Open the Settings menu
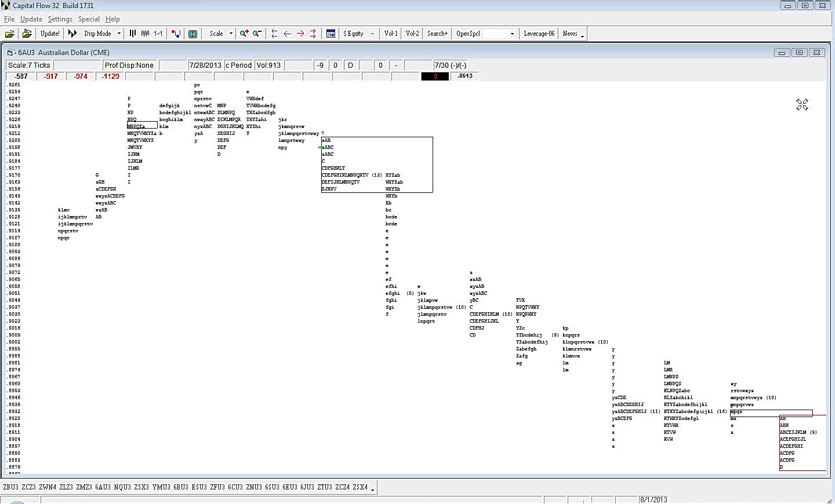Viewport: 835px width, 504px height. (x=60, y=19)
